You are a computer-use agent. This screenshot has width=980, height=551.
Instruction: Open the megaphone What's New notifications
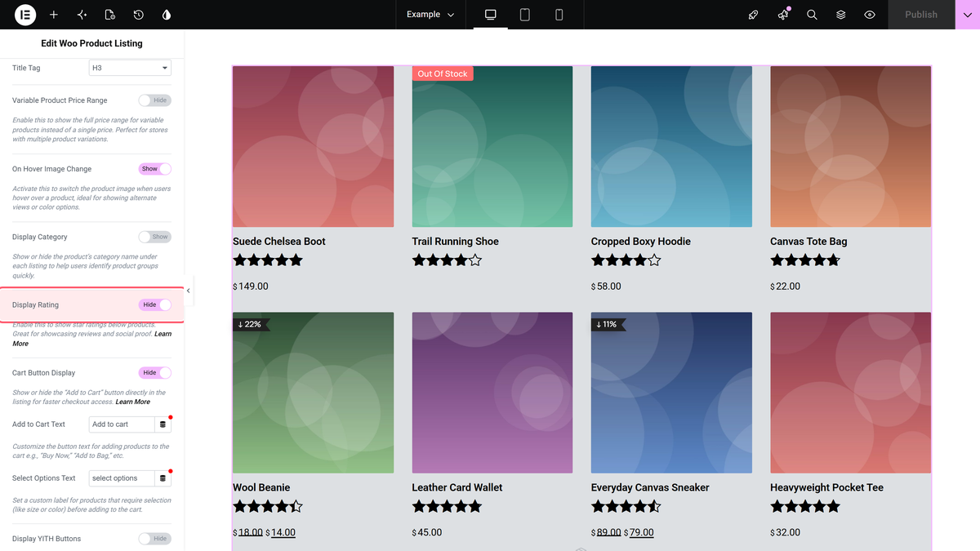[783, 15]
